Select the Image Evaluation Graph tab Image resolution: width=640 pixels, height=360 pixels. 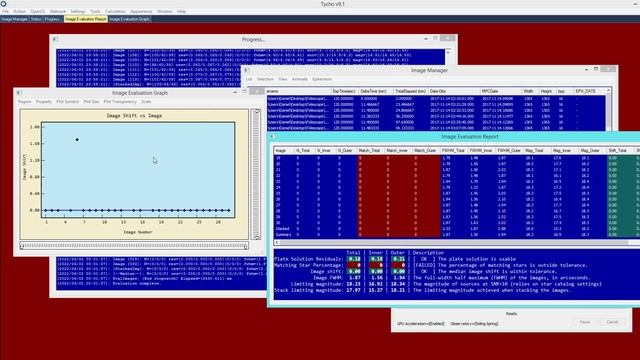[129, 19]
